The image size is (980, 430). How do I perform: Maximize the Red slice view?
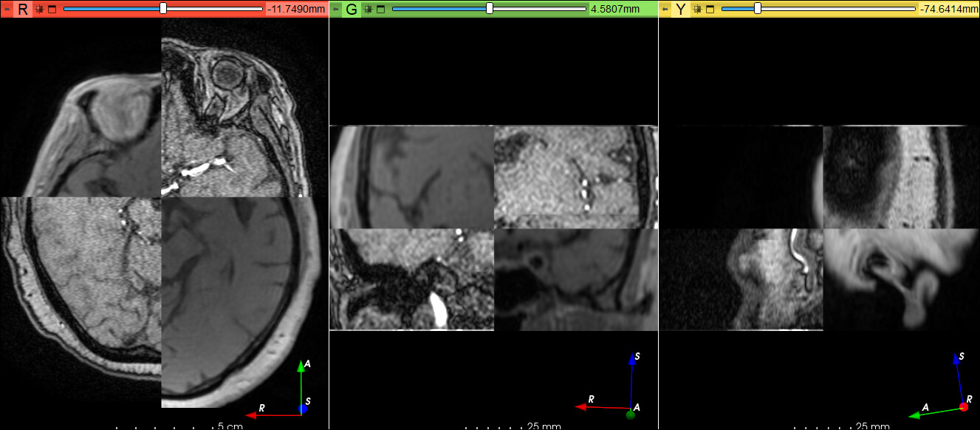(51, 9)
